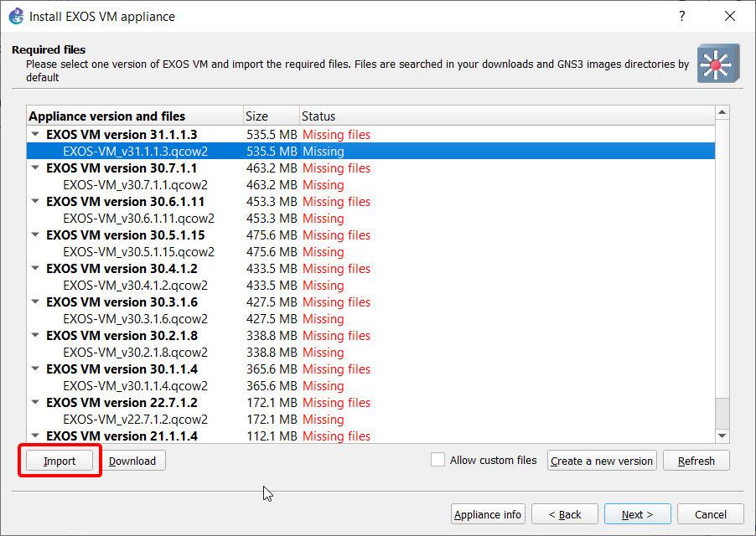The image size is (756, 536).
Task: Collapse EXOS VM version 21.1.1.4
Action: (x=35, y=435)
